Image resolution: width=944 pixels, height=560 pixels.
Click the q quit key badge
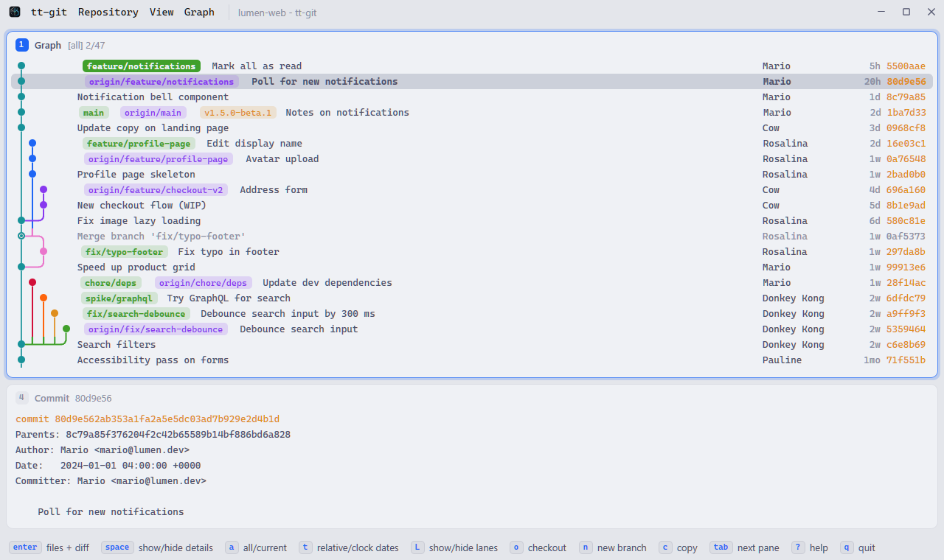(847, 547)
